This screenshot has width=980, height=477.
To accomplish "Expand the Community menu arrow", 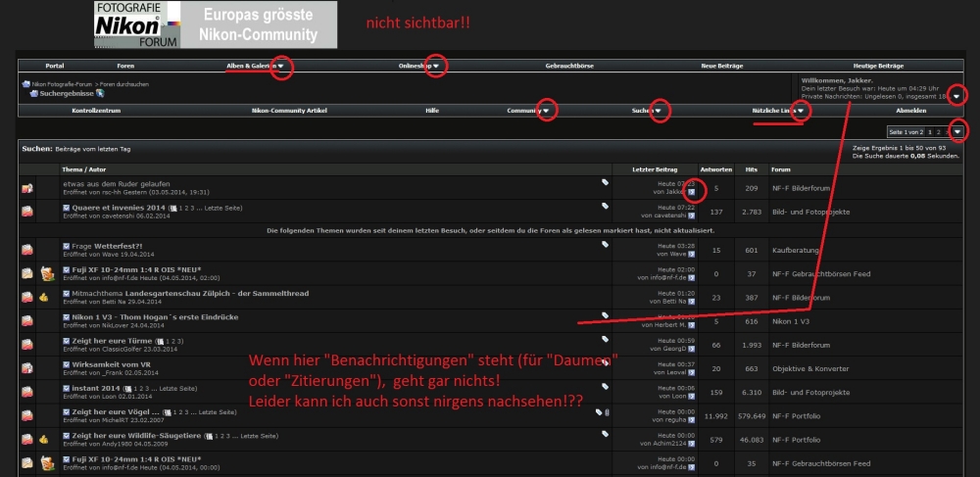I will pyautogui.click(x=546, y=111).
